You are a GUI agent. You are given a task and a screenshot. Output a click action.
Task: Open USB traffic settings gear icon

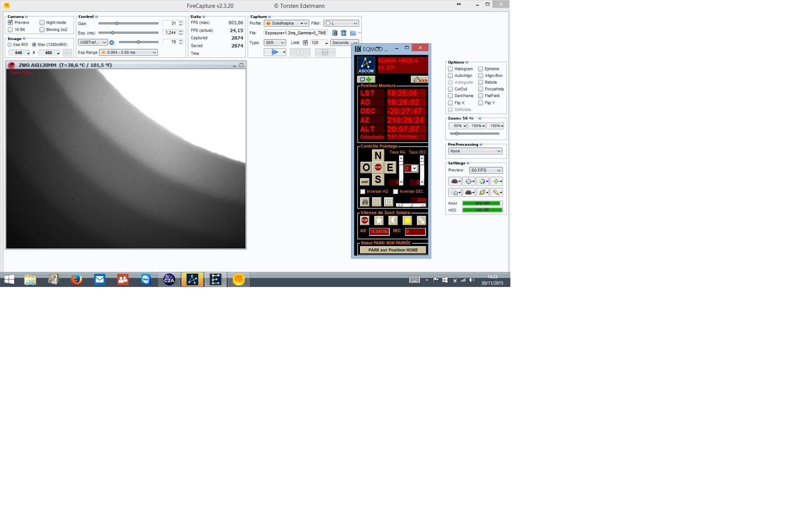click(x=112, y=42)
